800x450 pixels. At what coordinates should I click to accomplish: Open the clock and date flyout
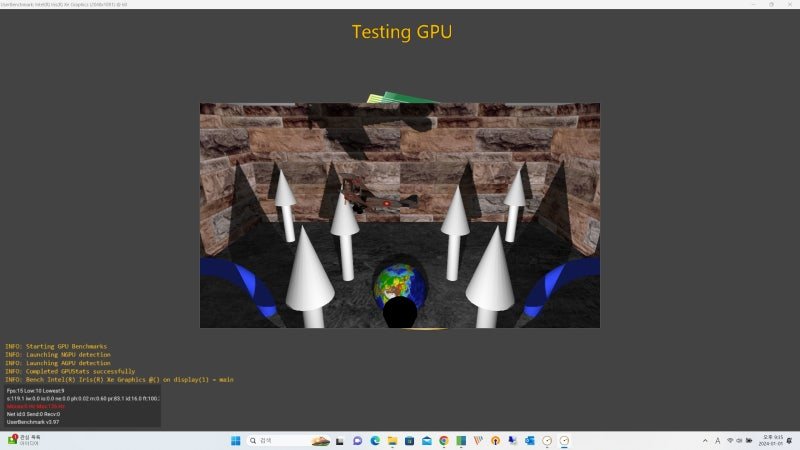coord(772,441)
